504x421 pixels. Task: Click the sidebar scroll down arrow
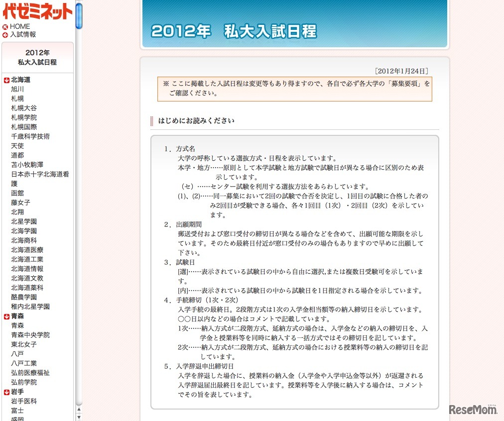[79, 417]
